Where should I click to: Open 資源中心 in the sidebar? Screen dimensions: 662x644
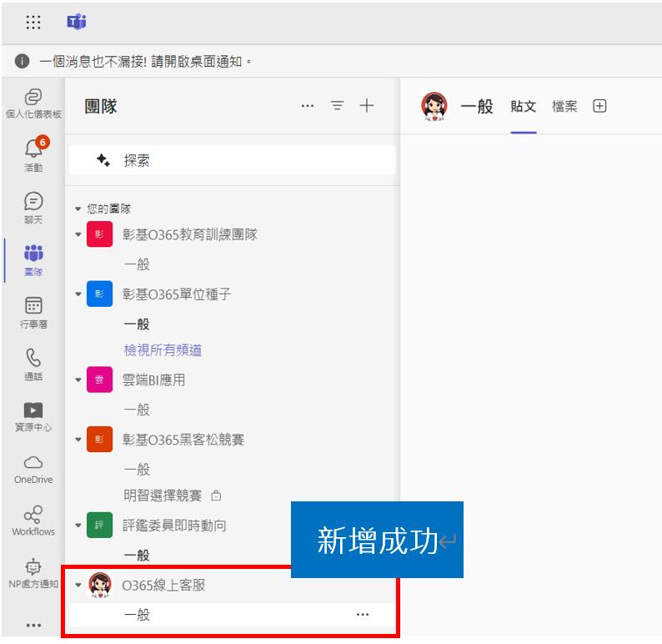coord(33,417)
